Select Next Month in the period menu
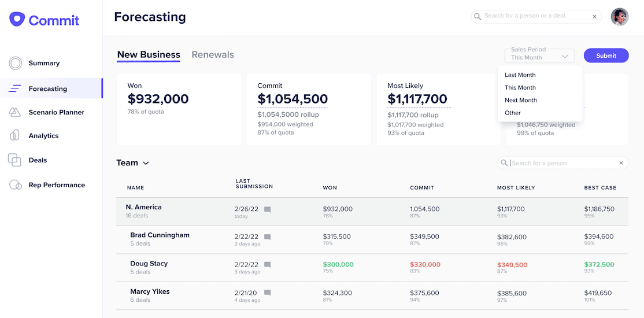This screenshot has width=644, height=318. [x=521, y=101]
